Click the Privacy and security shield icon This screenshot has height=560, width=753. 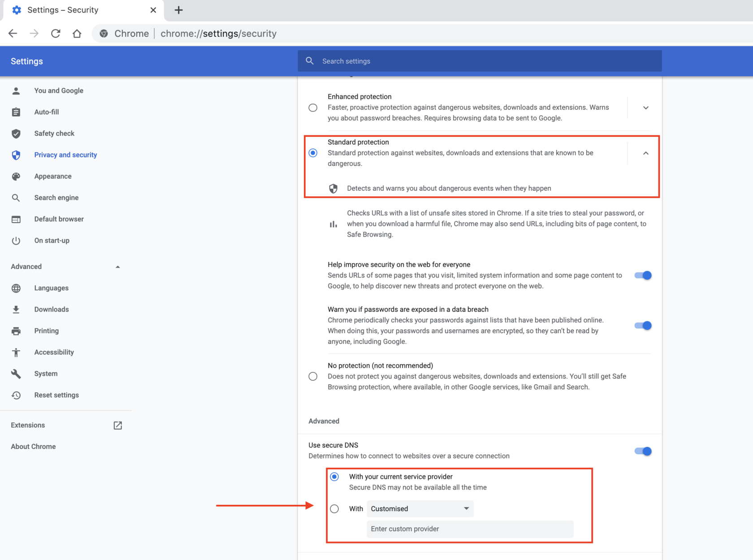click(x=16, y=155)
